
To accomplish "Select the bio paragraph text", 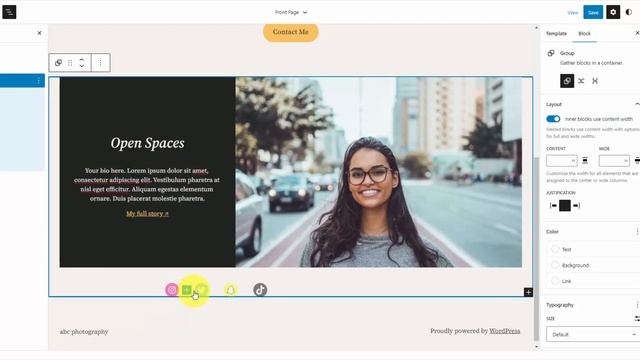I will (147, 184).
